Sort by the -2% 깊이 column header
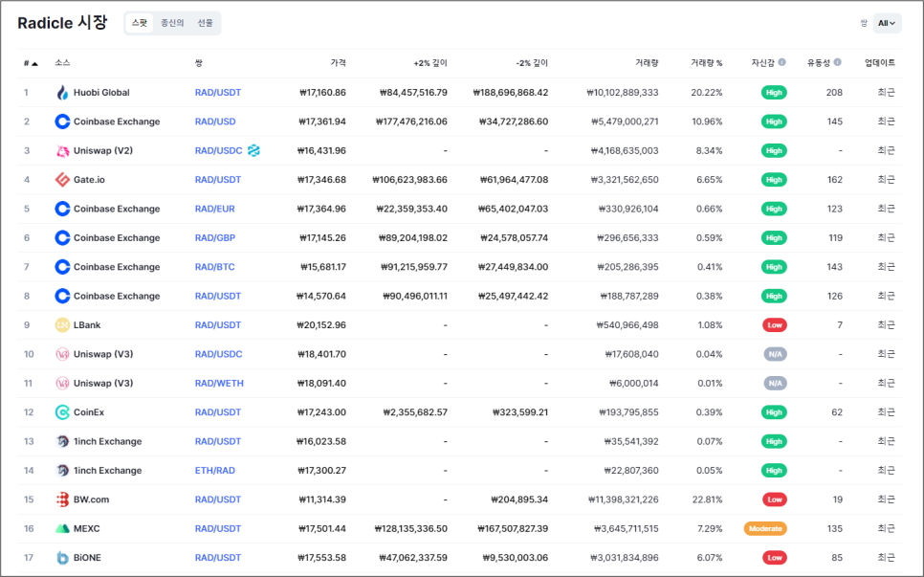Image resolution: width=924 pixels, height=577 pixels. click(532, 63)
